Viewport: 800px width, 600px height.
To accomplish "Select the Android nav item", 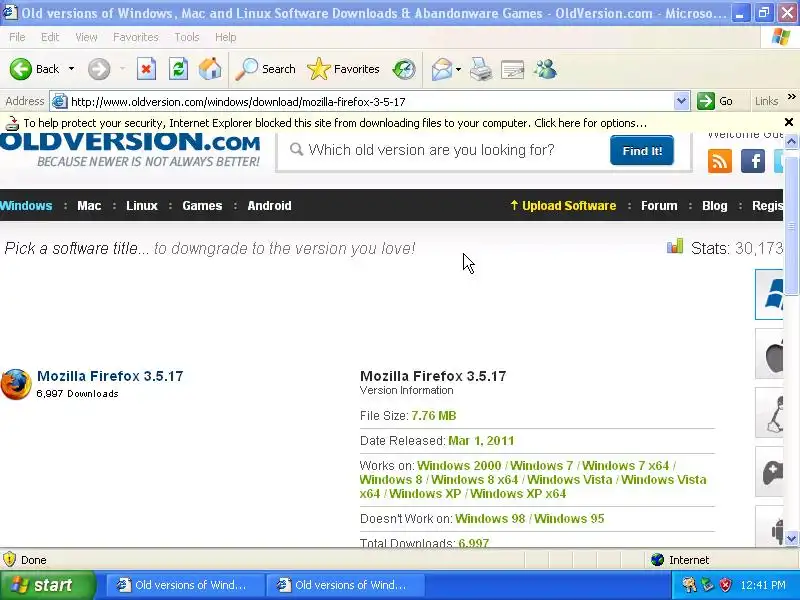I will 269,206.
